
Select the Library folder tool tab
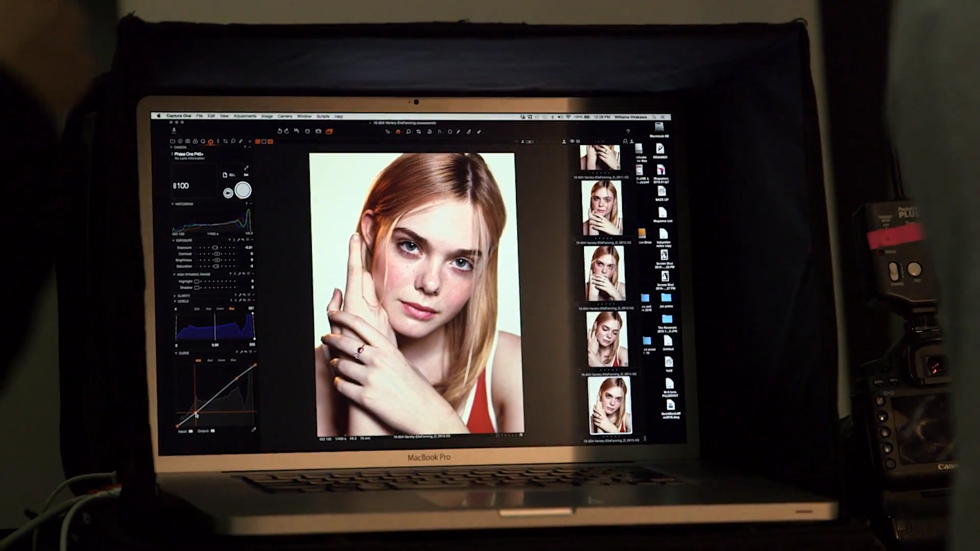coord(173,141)
